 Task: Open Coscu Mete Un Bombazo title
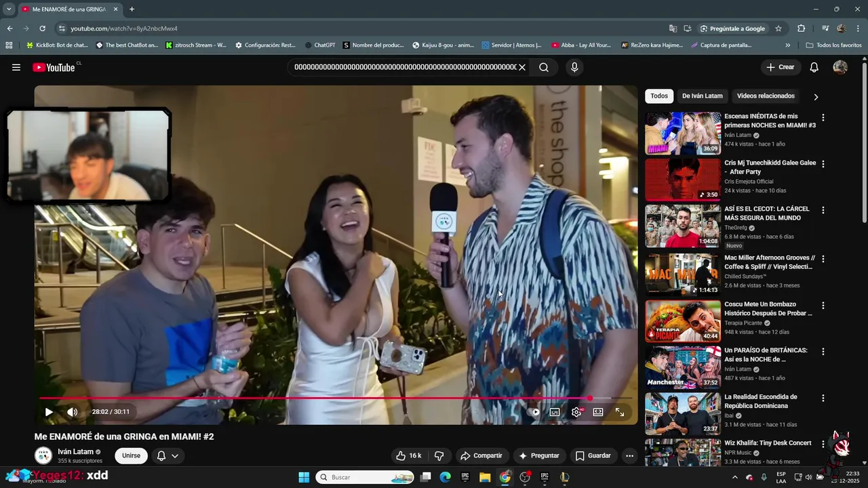pyautogui.click(x=768, y=308)
